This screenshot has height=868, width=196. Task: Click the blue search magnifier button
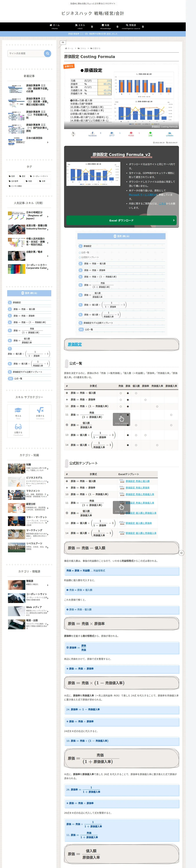tap(47, 54)
